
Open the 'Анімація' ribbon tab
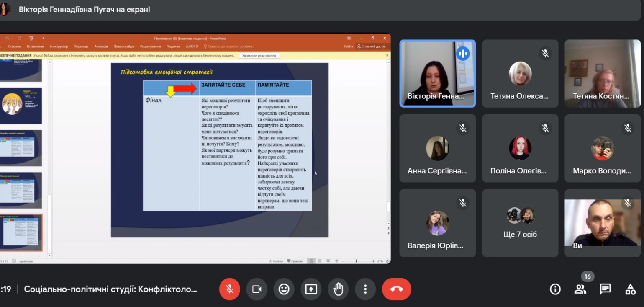click(x=101, y=46)
